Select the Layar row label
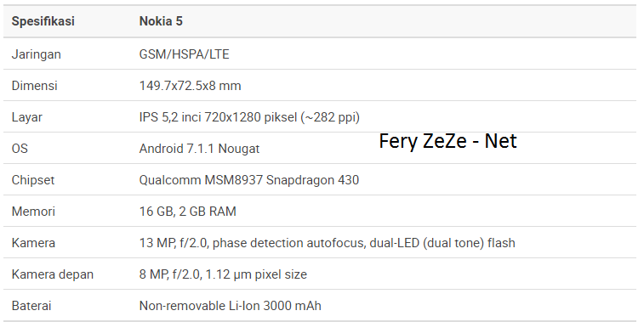Screen dimensions: 644x322 click(27, 118)
